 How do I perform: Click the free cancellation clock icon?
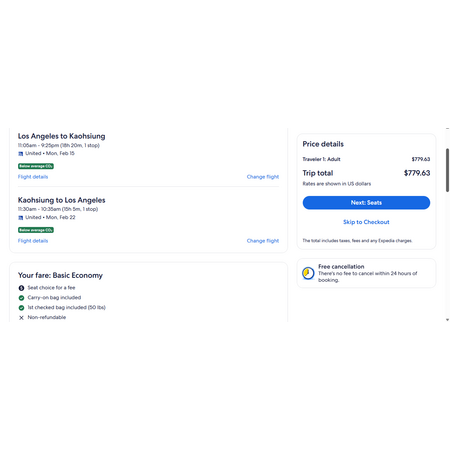click(308, 273)
